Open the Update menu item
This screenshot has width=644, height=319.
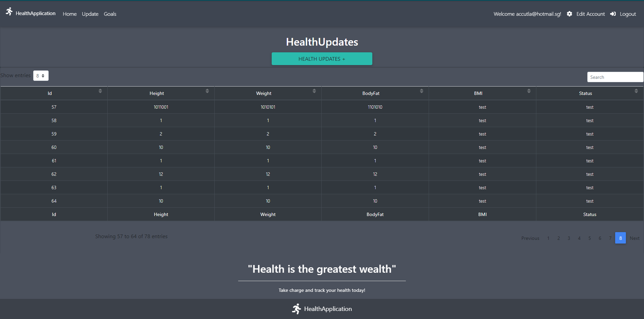tap(90, 14)
